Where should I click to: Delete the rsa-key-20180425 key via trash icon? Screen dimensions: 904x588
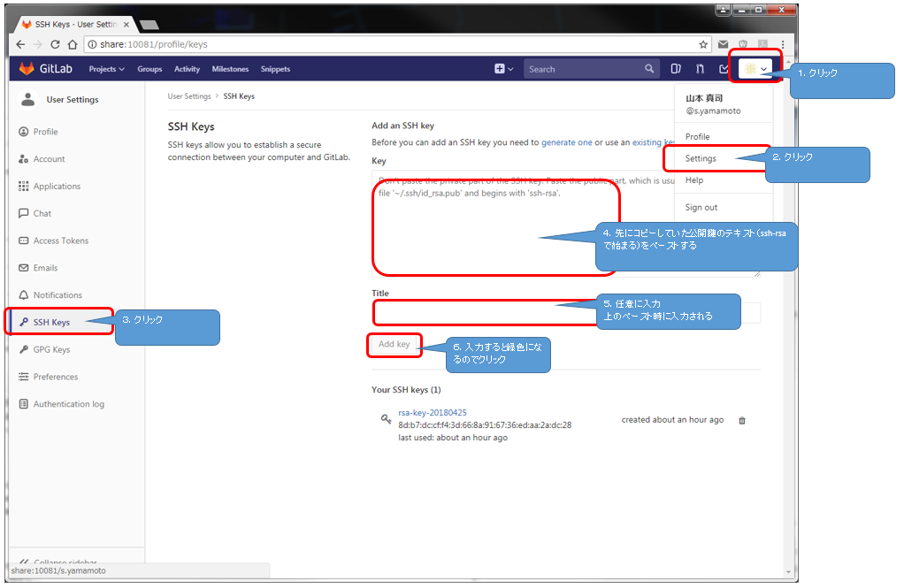[742, 421]
